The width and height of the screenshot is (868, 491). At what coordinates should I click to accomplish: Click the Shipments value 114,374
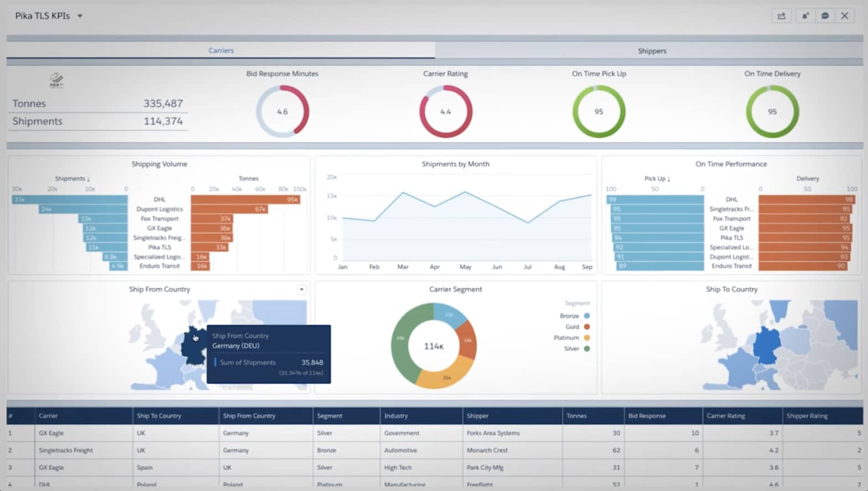(x=163, y=121)
